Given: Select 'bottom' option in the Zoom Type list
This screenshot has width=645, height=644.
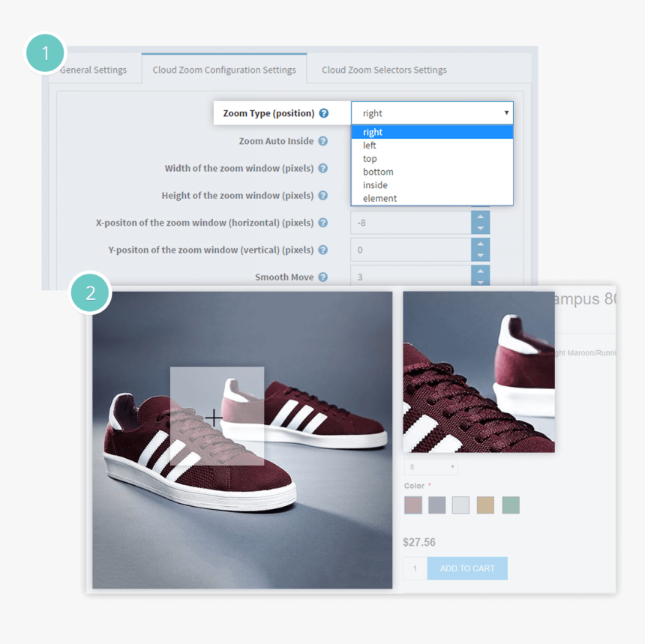Looking at the screenshot, I should point(378,172).
